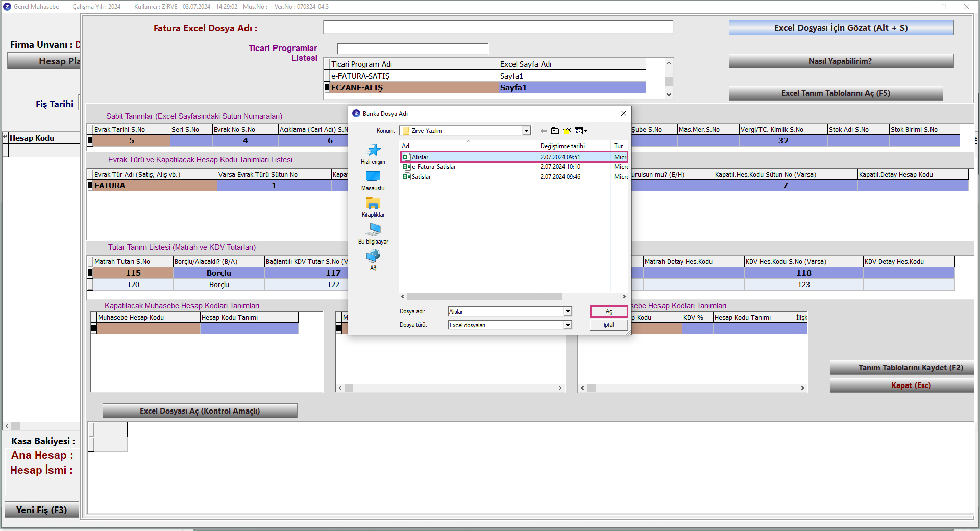The height and width of the screenshot is (531, 980).
Task: Create a new folder in dialog
Action: click(567, 131)
